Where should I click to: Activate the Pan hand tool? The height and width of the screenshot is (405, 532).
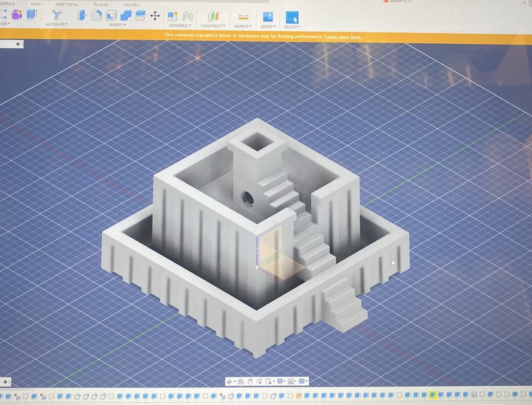point(250,382)
